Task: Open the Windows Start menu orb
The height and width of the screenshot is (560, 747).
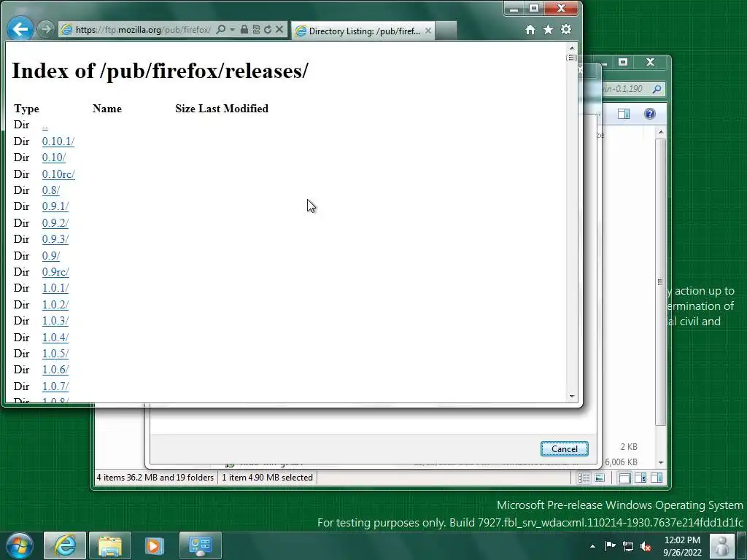Action: pos(20,545)
